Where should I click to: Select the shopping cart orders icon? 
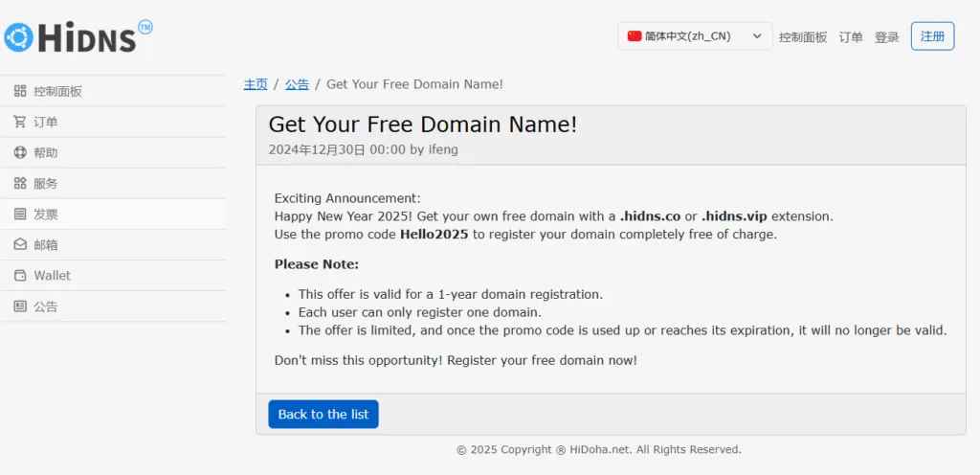pyautogui.click(x=20, y=122)
